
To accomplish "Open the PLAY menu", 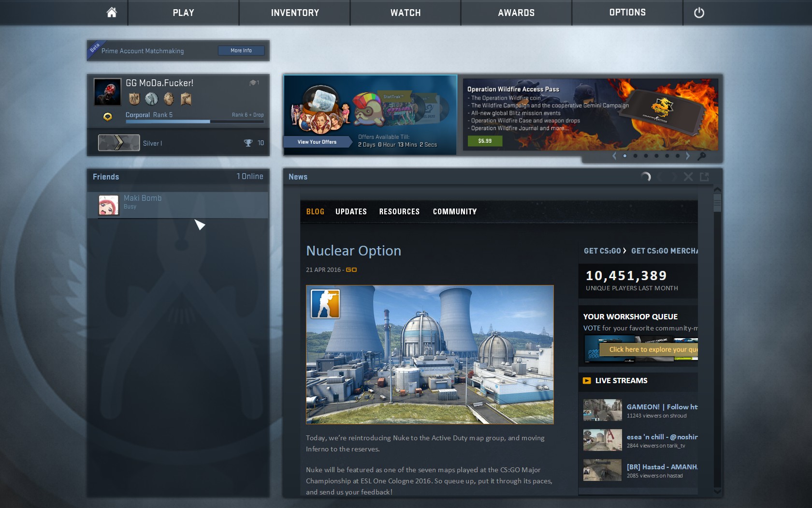I will click(x=184, y=13).
